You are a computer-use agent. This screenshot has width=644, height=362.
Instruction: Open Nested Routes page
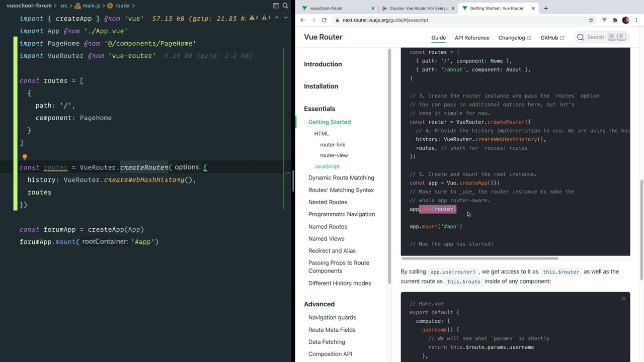328,202
